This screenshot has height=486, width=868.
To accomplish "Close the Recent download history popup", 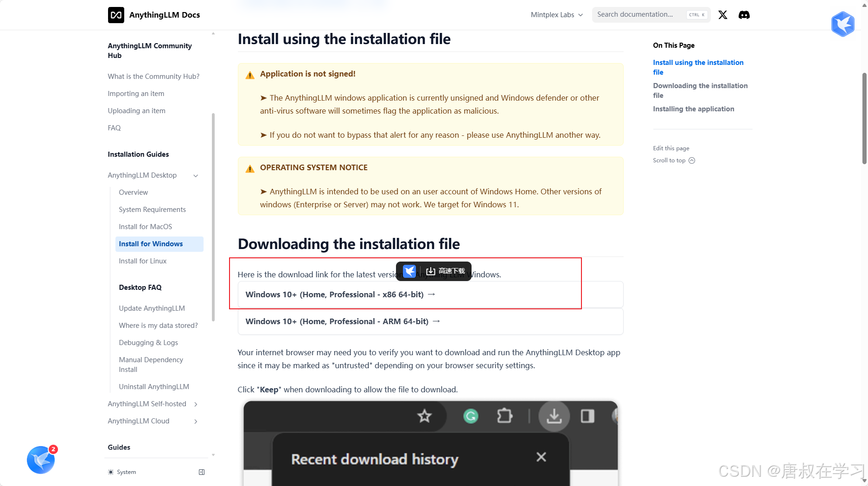I will coord(541,457).
